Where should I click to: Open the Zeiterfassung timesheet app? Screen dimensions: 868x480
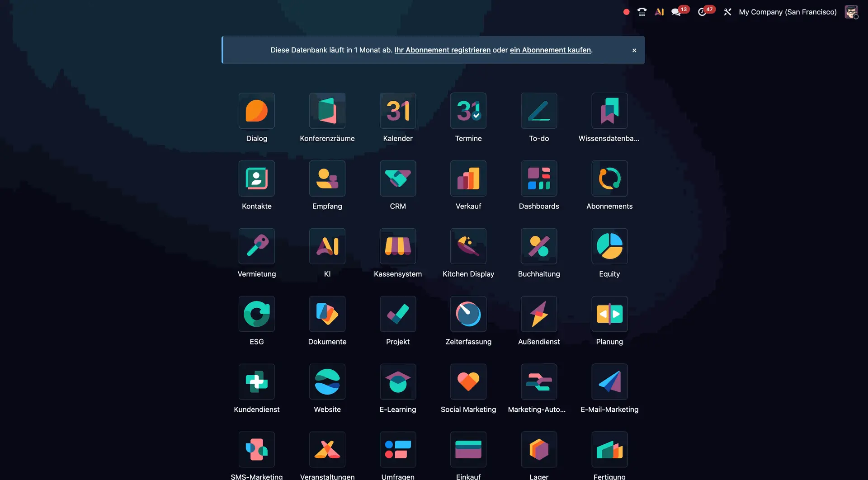coord(468,314)
